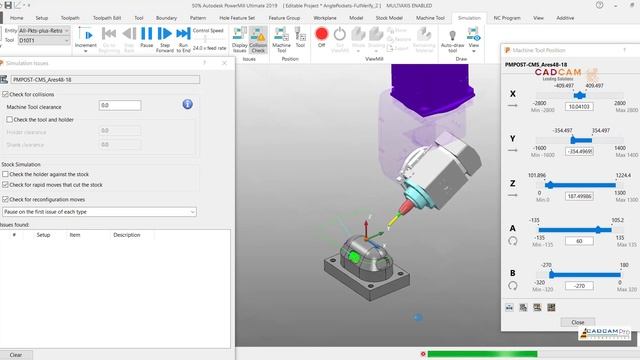Toggle Check for reconfiguration moves

[x=5, y=200]
